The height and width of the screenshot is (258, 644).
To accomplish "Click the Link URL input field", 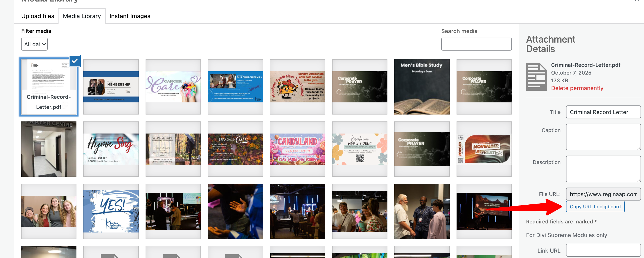I will tap(603, 250).
